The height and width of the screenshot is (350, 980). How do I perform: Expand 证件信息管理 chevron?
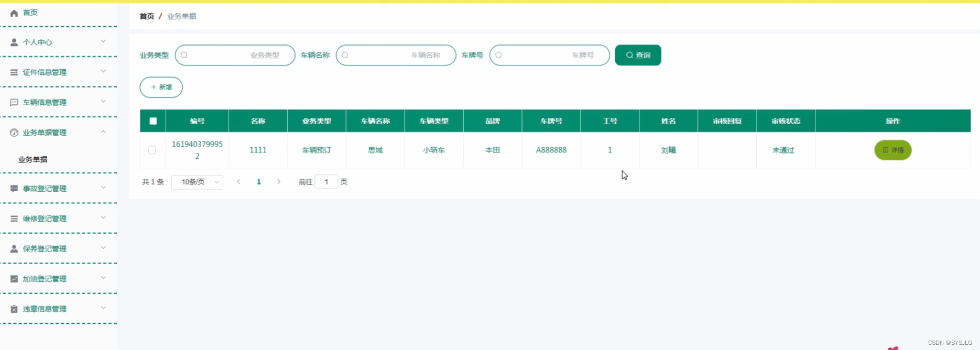point(103,71)
